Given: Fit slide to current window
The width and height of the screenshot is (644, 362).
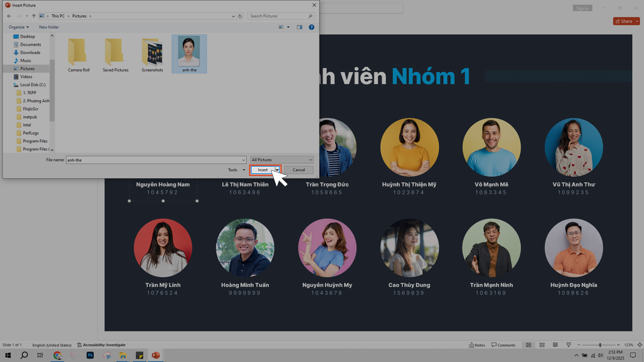Looking at the screenshot, I should 640,345.
